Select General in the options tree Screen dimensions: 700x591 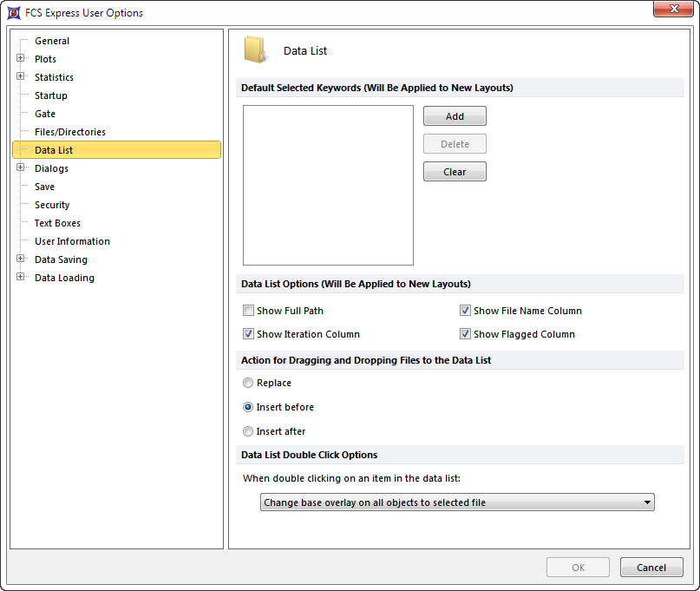tap(52, 41)
